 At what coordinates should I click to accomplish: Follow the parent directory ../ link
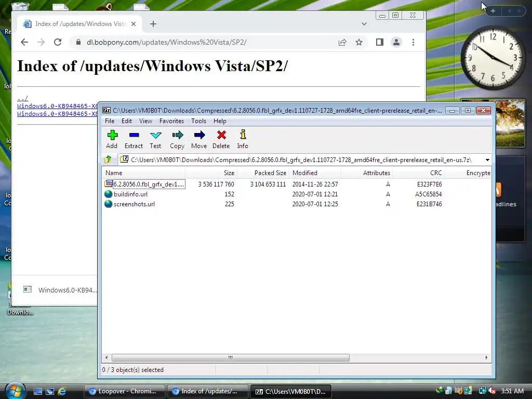22,98
